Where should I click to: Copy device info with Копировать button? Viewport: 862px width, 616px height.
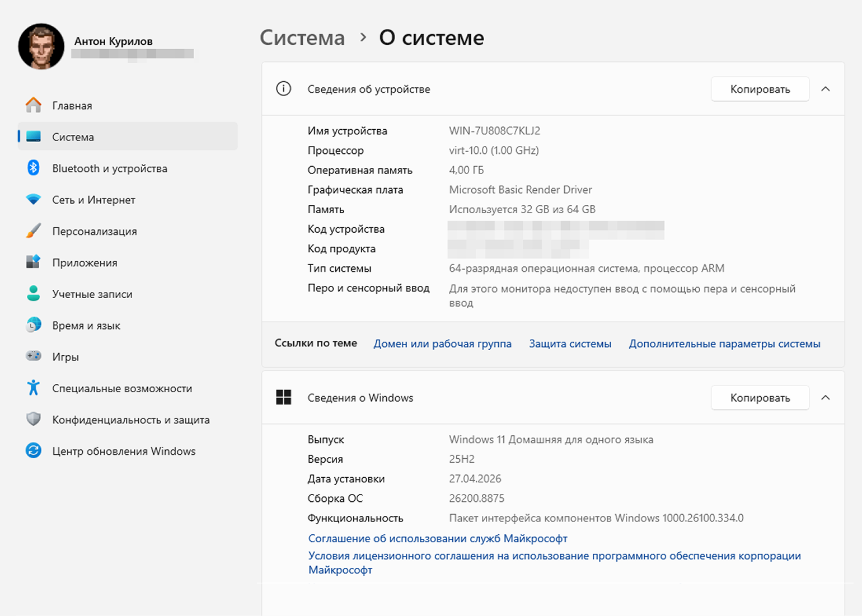point(760,89)
